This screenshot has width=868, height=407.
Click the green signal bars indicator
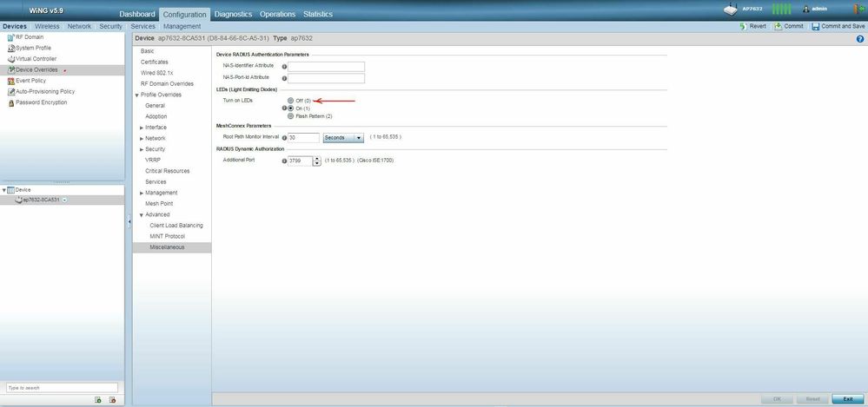coord(781,9)
